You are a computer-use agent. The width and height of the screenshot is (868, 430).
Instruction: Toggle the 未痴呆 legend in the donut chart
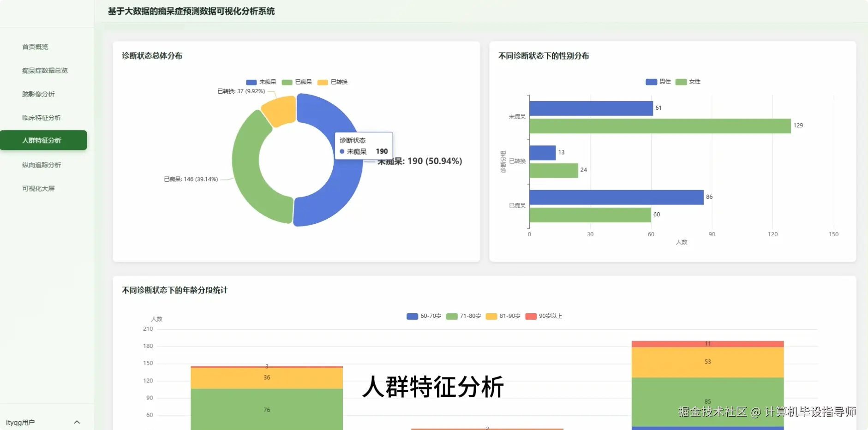tap(261, 82)
